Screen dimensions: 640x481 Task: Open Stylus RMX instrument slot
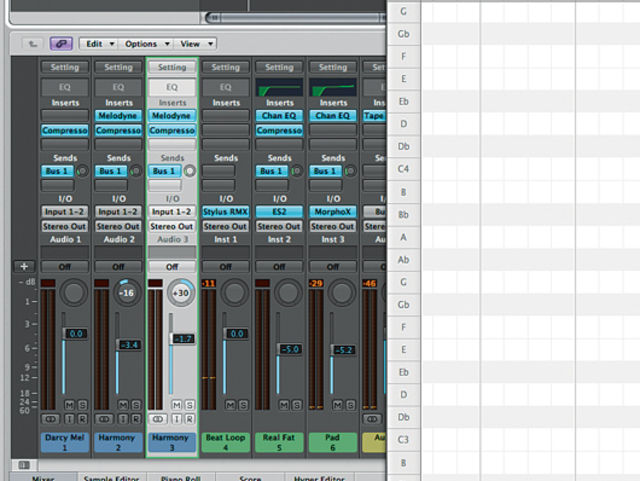pyautogui.click(x=225, y=212)
